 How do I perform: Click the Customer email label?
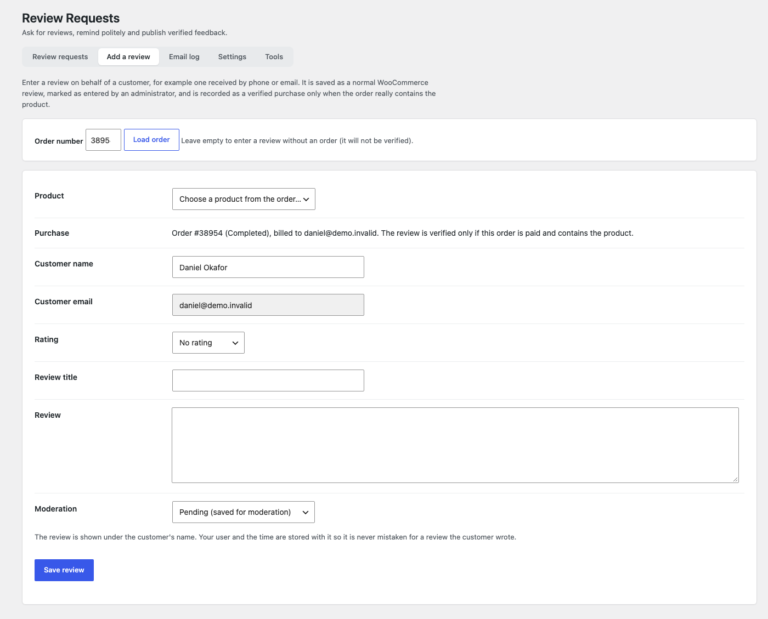[x=63, y=302]
